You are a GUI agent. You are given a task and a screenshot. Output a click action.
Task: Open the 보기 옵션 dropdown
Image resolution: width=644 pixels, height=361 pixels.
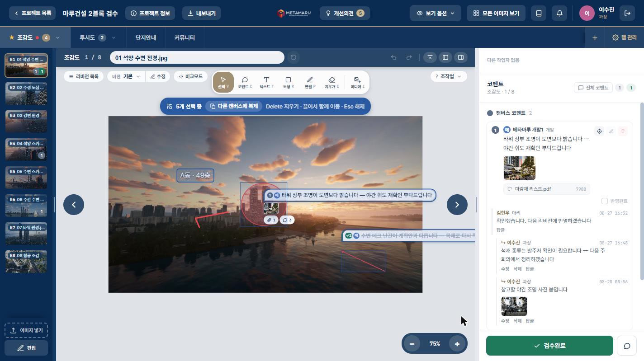pyautogui.click(x=436, y=13)
